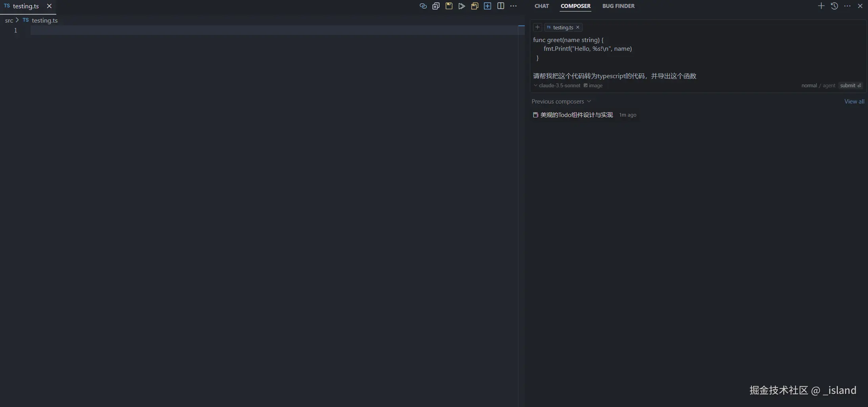Close the AI side panel
The width and height of the screenshot is (868, 407).
click(860, 6)
